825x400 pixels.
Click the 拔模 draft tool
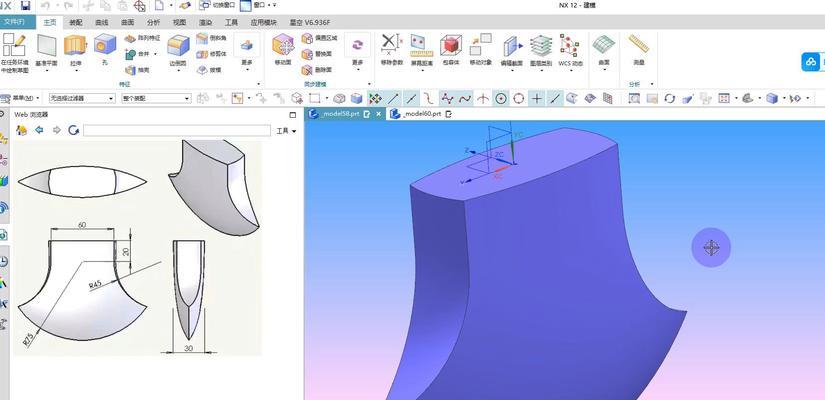click(x=209, y=69)
